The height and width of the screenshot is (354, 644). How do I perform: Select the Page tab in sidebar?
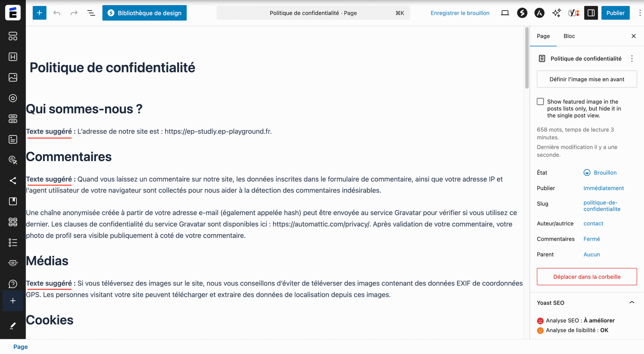click(x=543, y=36)
